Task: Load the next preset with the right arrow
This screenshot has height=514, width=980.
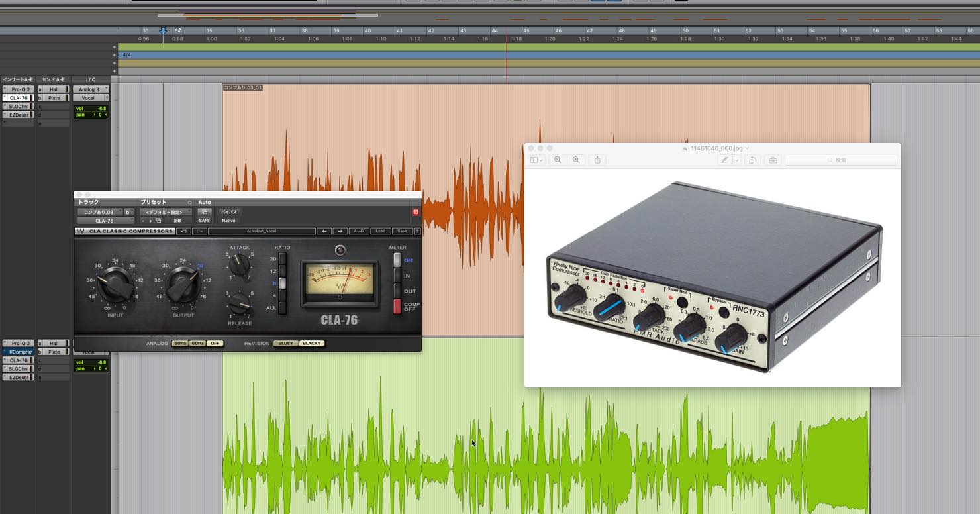Action: coord(340,231)
